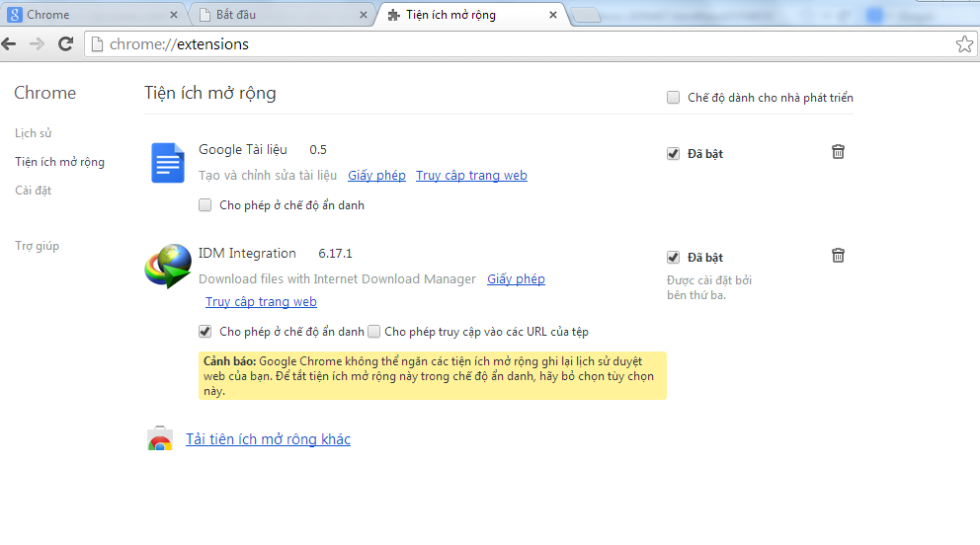Remove Google Tài liệu with trash icon
The image size is (980, 545).
point(838,152)
